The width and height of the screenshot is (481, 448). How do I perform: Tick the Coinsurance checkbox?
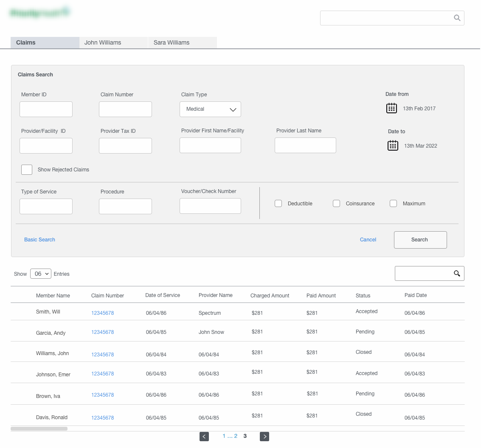pyautogui.click(x=337, y=204)
